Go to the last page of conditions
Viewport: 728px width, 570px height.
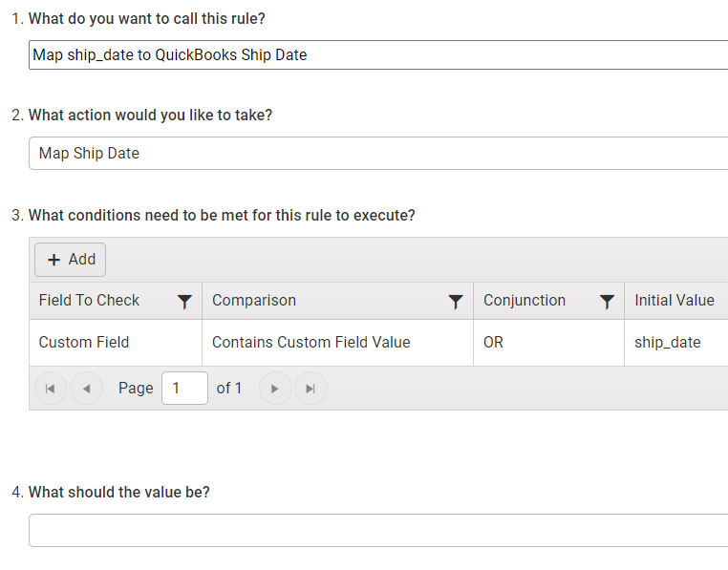[311, 388]
